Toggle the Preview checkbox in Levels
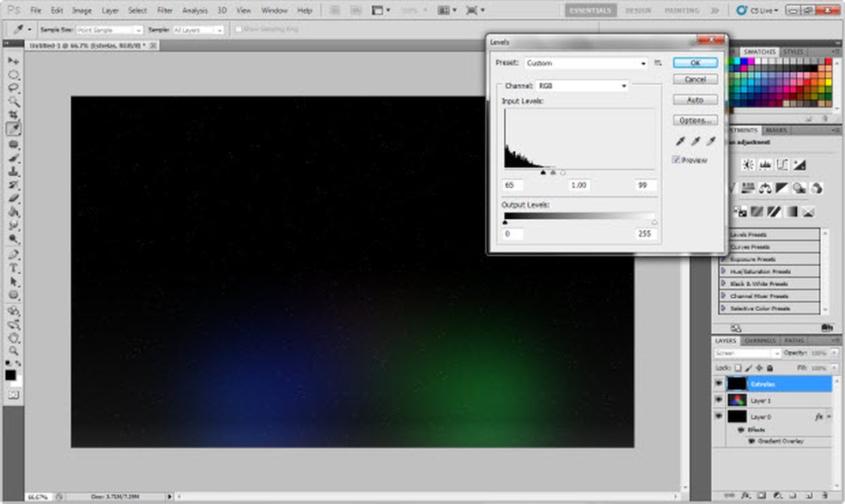This screenshot has height=504, width=845. tap(676, 160)
